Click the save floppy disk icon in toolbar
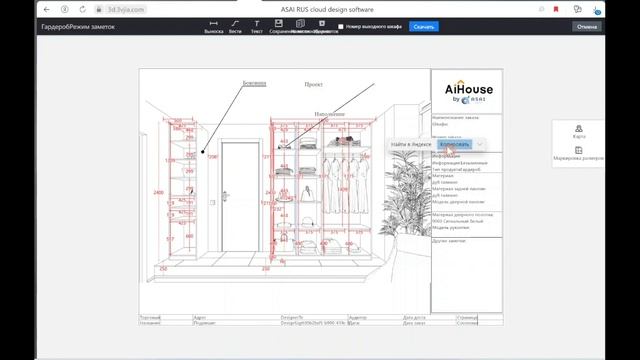Screen dimensions: 640x360 pos(278,23)
